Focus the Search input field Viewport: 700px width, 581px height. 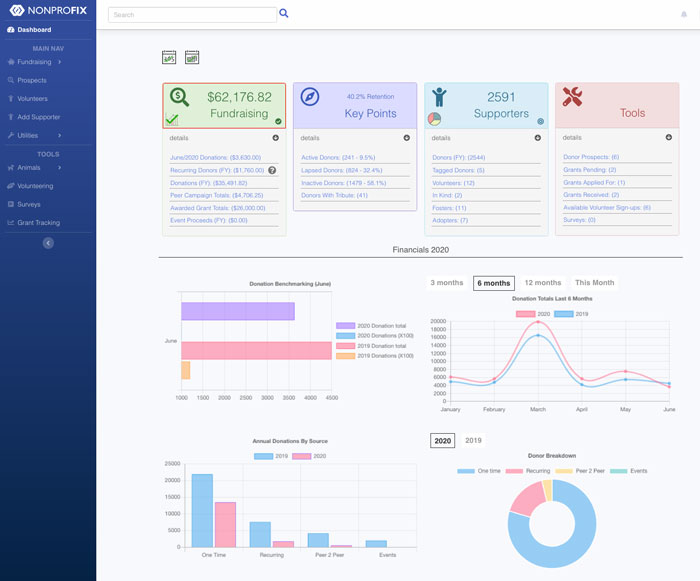pyautogui.click(x=192, y=15)
